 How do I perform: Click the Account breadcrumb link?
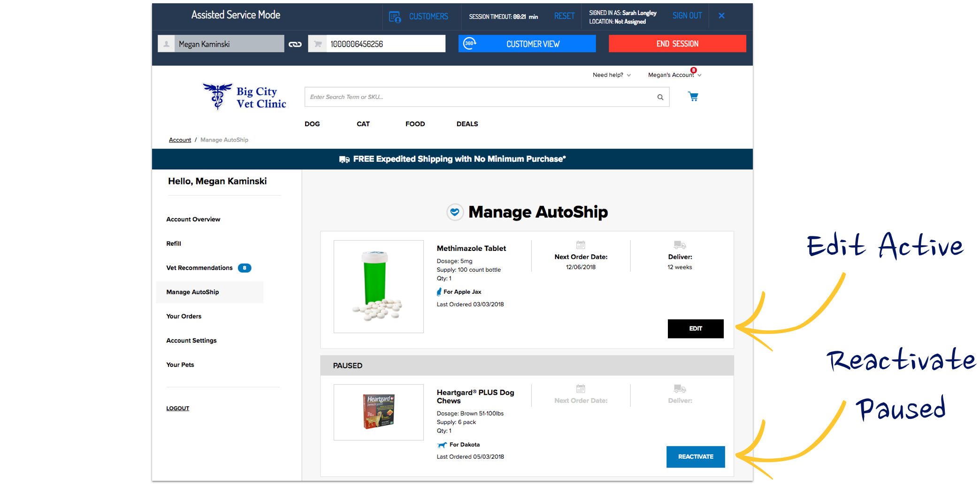point(180,140)
